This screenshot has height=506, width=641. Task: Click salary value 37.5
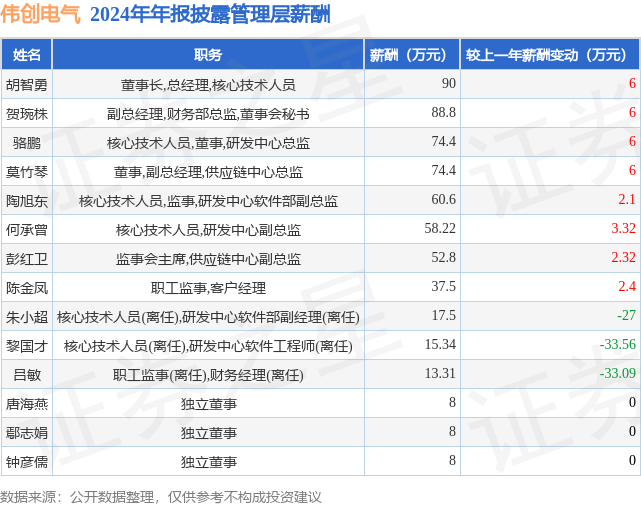pyautogui.click(x=444, y=287)
